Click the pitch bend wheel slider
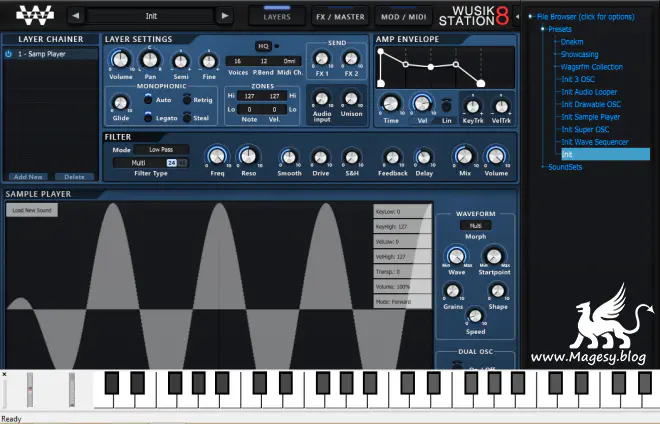This screenshot has height=424, width=660. coord(30,389)
